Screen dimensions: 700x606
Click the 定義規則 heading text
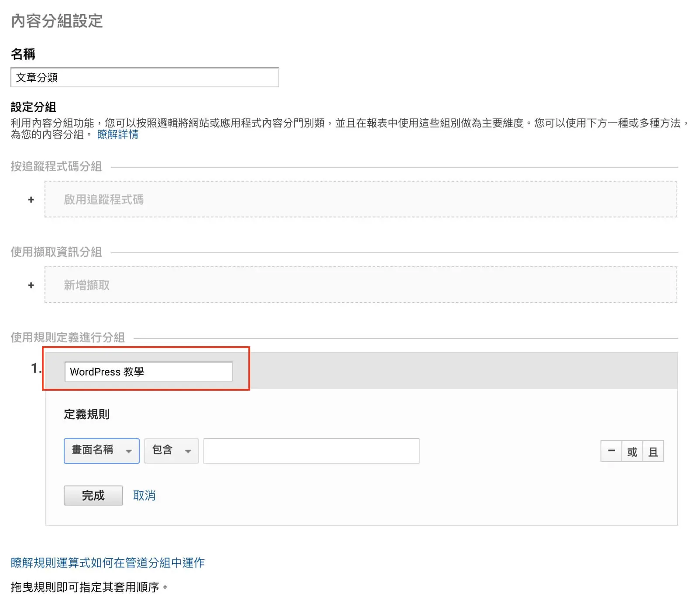[86, 414]
